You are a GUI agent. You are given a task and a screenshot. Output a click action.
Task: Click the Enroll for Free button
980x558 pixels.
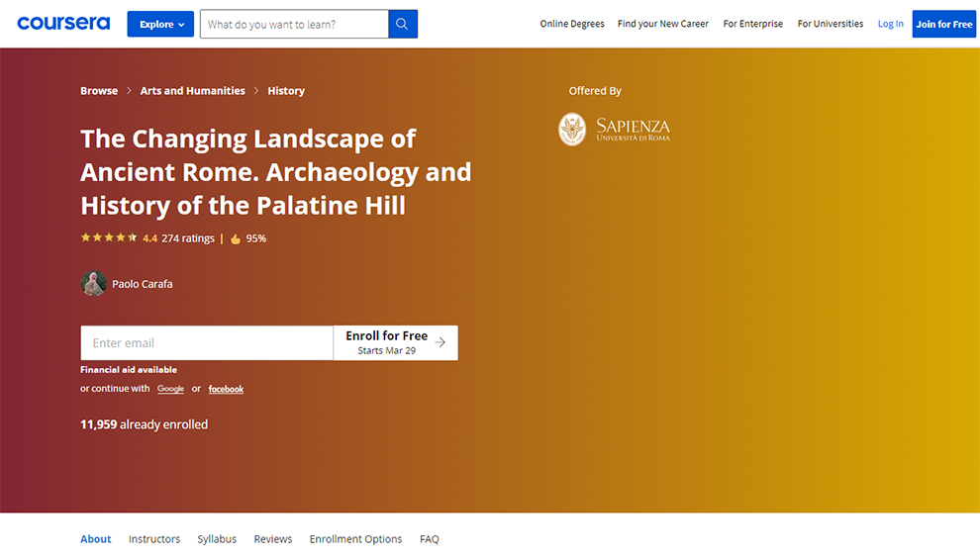pos(396,342)
